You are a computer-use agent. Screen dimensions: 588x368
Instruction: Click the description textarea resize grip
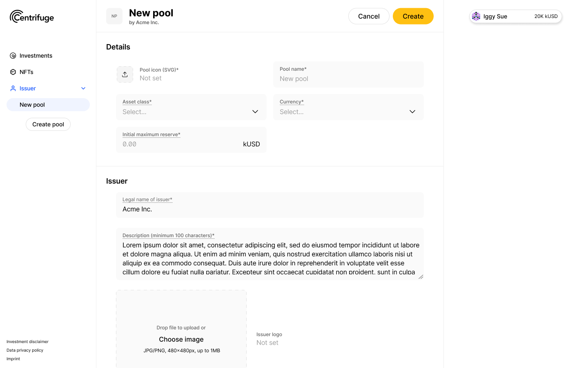[421, 276]
